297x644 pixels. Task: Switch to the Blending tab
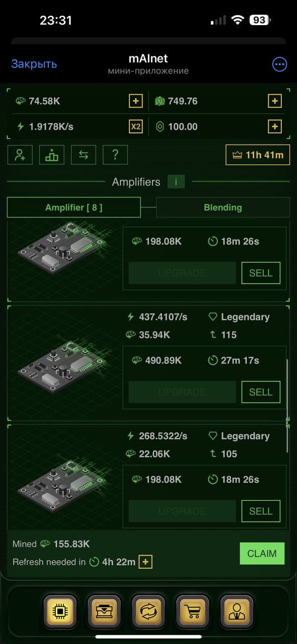(223, 207)
